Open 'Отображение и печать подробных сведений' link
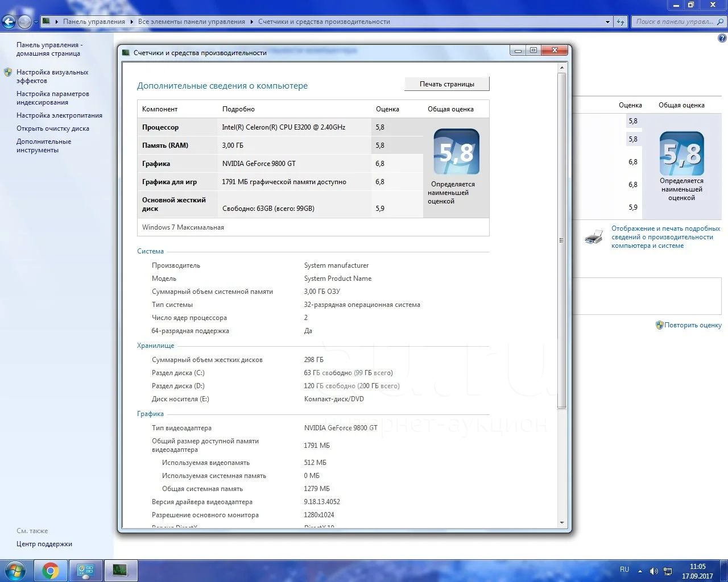The width and height of the screenshot is (728, 582). [x=666, y=237]
